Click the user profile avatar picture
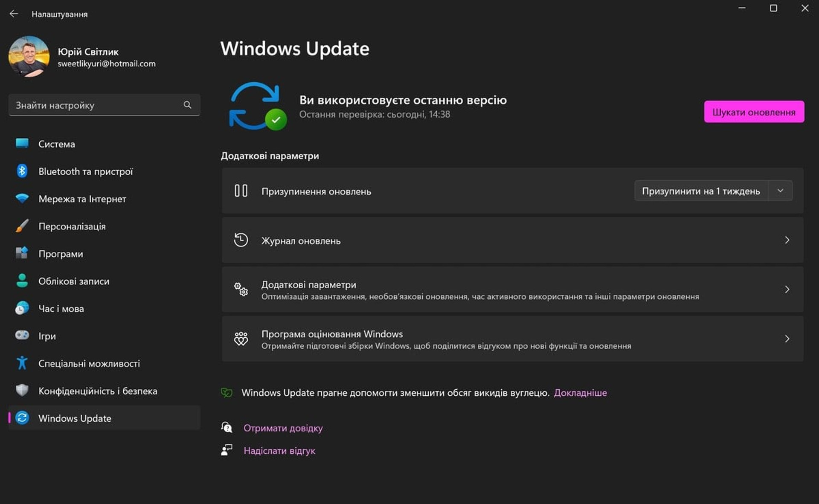The width and height of the screenshot is (819, 504). 29,56
